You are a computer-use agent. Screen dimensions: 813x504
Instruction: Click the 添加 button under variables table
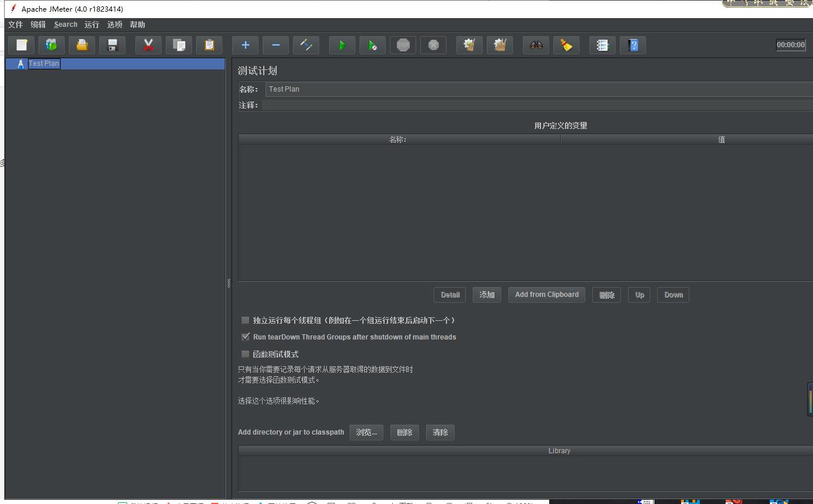[x=487, y=295]
